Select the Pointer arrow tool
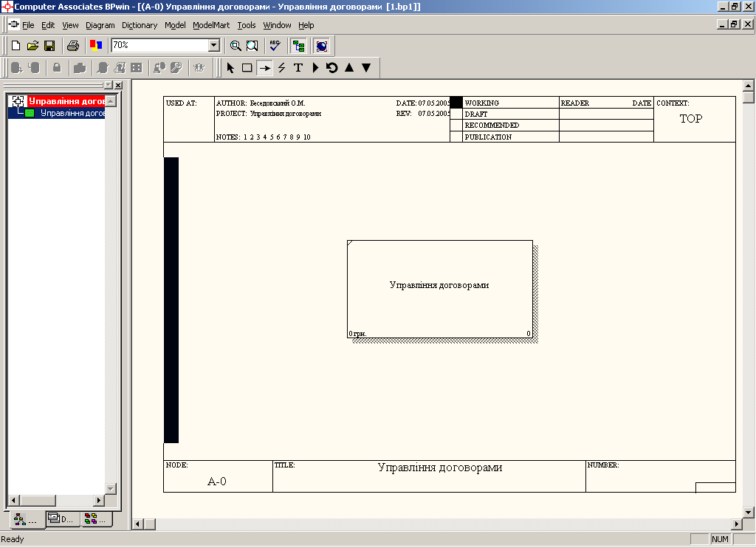The height and width of the screenshot is (548, 756). 230,68
